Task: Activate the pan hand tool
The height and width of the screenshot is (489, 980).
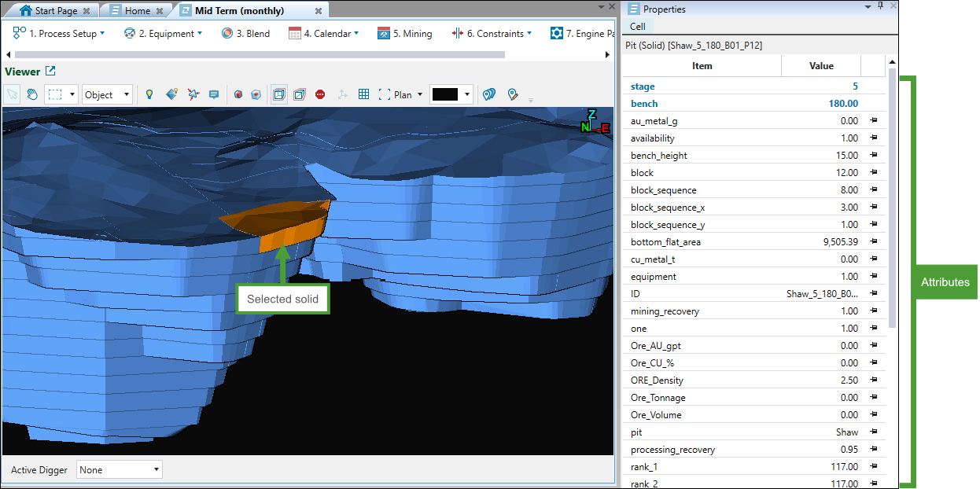Action: (32, 94)
